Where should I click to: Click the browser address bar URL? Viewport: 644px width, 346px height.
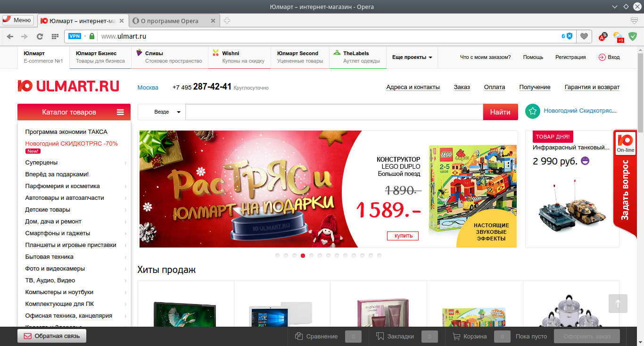(x=124, y=36)
